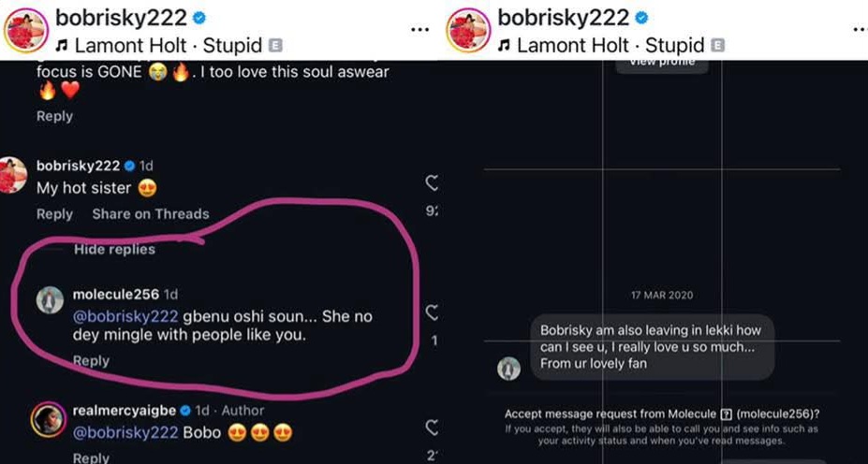Collapse the thread with Hide replies
This screenshot has width=868, height=464.
click(114, 250)
